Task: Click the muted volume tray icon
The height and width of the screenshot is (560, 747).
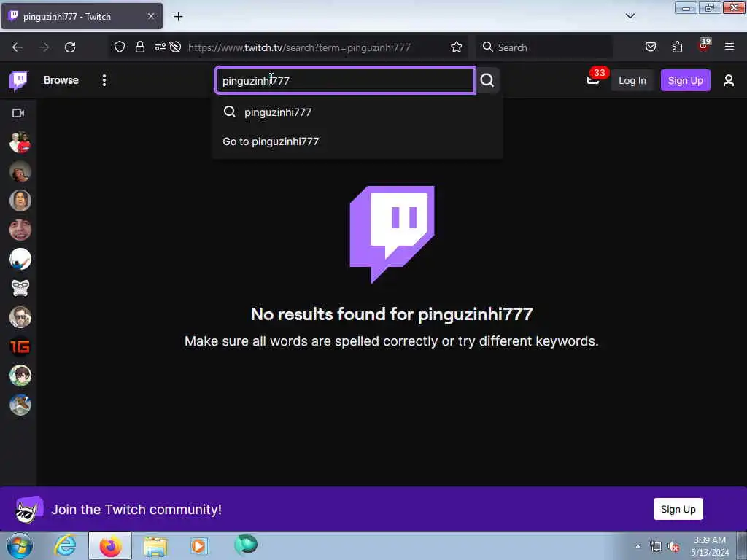Action: pos(673,547)
